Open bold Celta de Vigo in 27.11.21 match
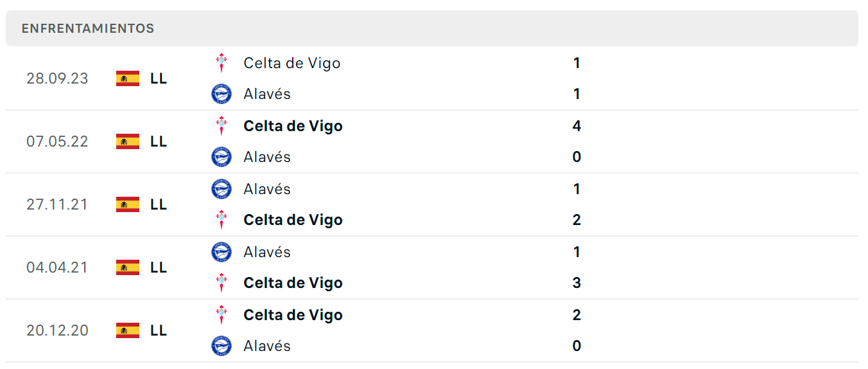868x369 pixels. pos(293,220)
